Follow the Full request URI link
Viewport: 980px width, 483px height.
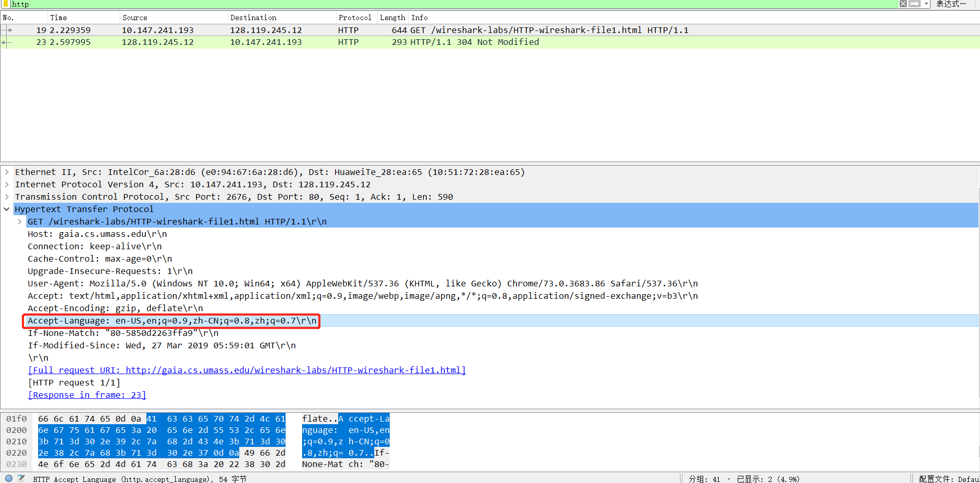tap(247, 370)
